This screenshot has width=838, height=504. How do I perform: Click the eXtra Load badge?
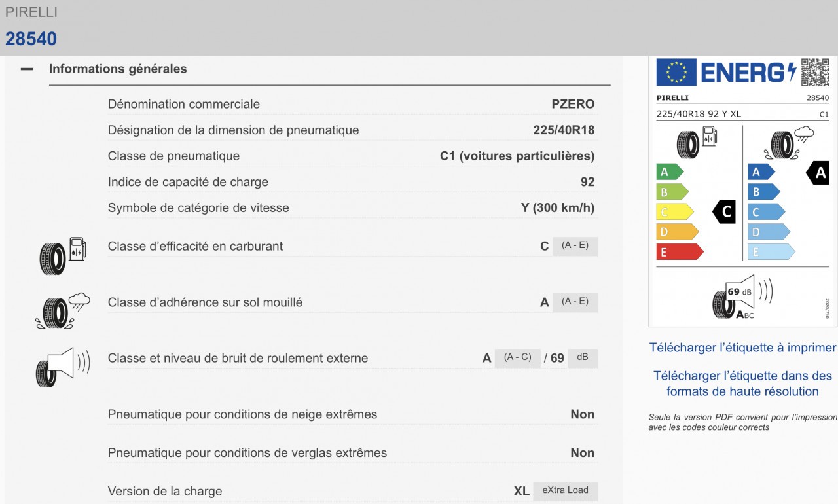coord(565,490)
